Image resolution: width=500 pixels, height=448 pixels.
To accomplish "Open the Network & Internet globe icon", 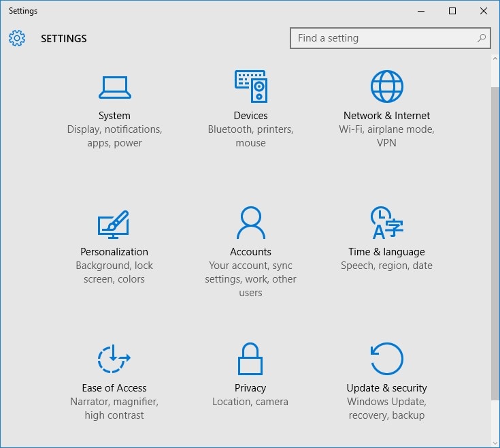I will click(x=387, y=86).
